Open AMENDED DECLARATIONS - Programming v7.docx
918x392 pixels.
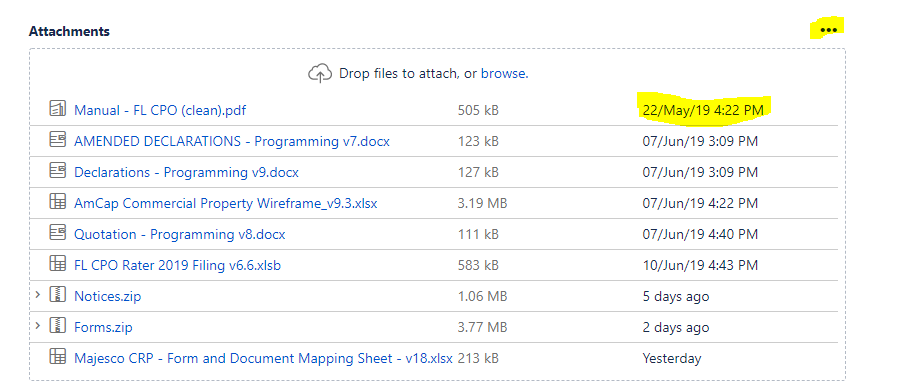coord(232,141)
